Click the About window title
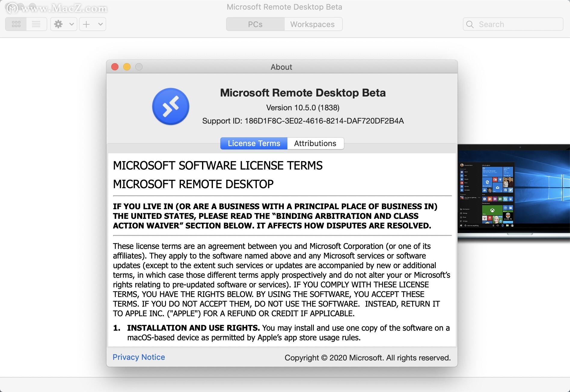The height and width of the screenshot is (392, 570). [281, 67]
